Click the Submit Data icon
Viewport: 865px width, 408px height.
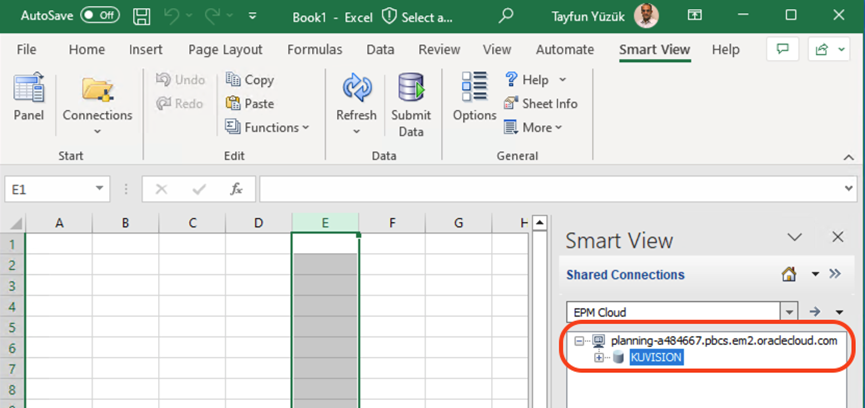(411, 90)
